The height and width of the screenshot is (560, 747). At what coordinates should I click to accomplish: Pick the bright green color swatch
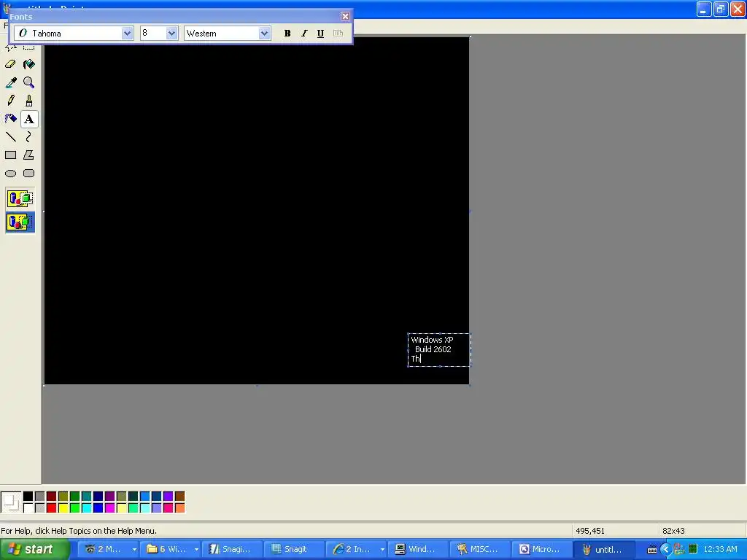click(75, 508)
